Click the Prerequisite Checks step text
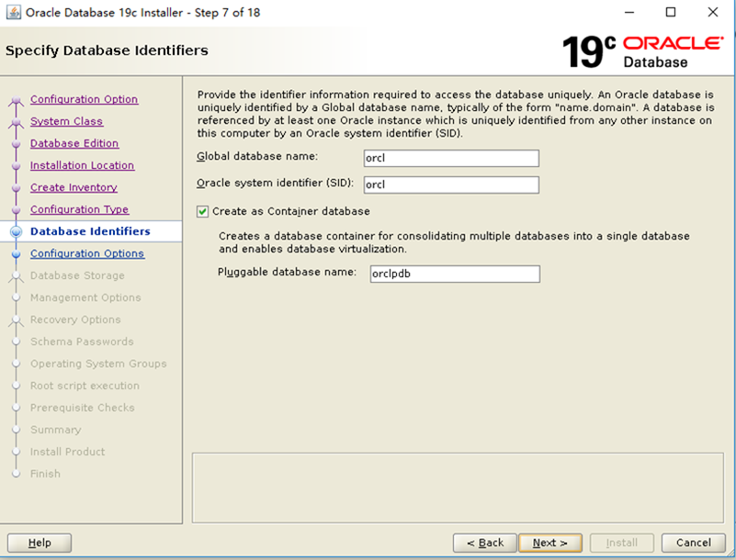The width and height of the screenshot is (736, 560). pos(83,408)
